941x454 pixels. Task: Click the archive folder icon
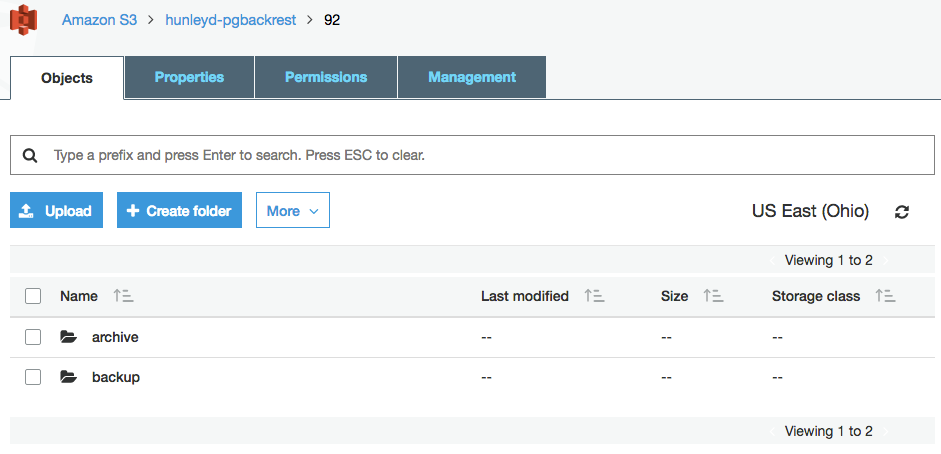(x=69, y=337)
